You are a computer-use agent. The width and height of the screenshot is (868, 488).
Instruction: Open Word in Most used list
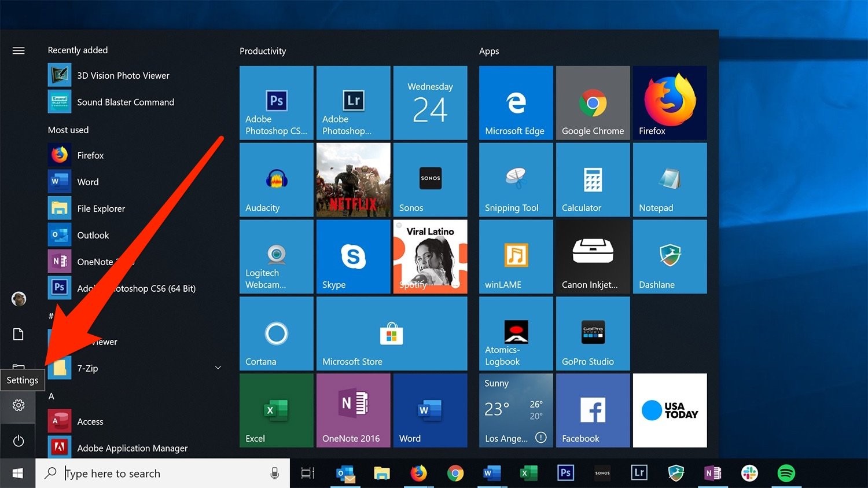coord(73,182)
